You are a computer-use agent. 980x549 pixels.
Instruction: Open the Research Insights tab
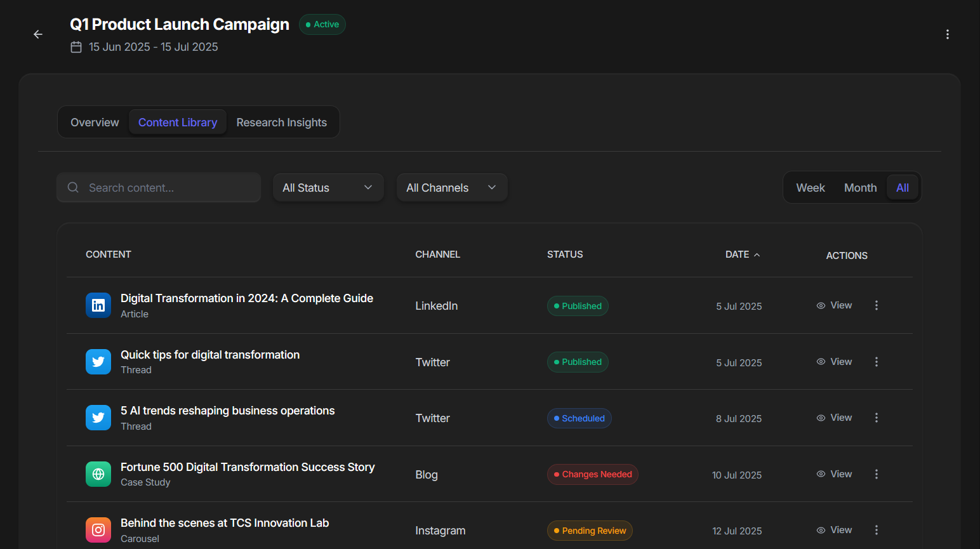click(x=281, y=122)
